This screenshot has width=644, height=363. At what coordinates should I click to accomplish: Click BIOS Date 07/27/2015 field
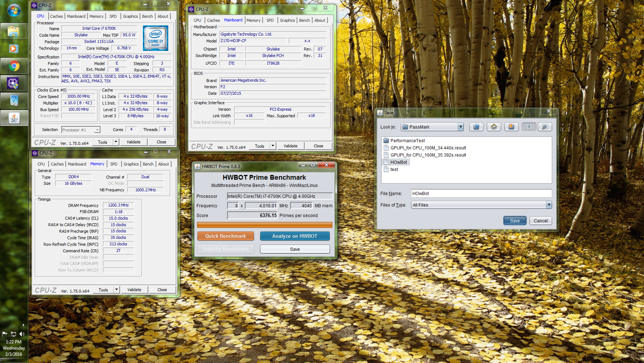[x=273, y=93]
